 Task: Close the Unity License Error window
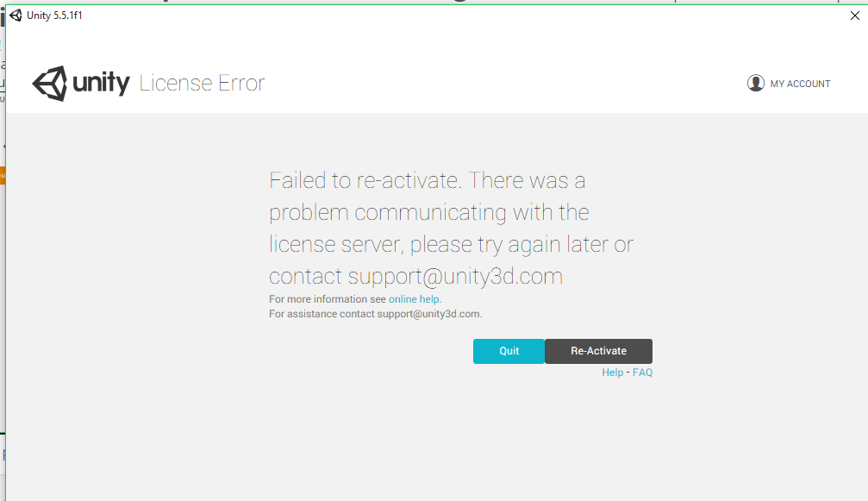(854, 16)
